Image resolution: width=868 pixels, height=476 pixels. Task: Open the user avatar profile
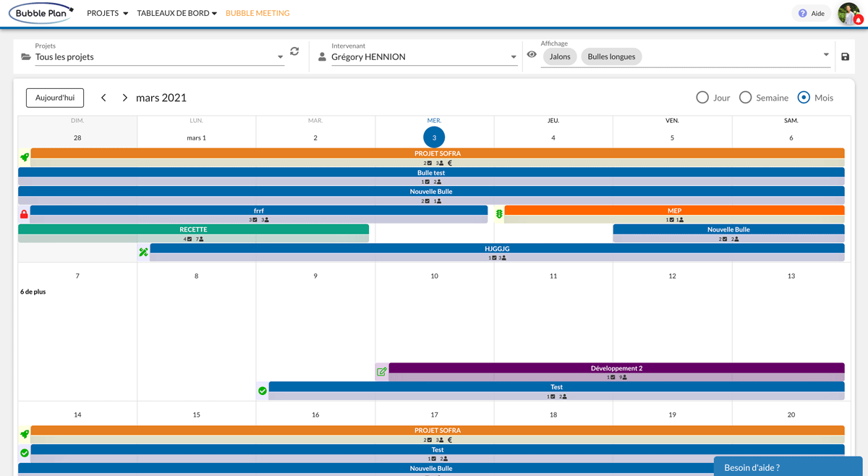pos(849,13)
